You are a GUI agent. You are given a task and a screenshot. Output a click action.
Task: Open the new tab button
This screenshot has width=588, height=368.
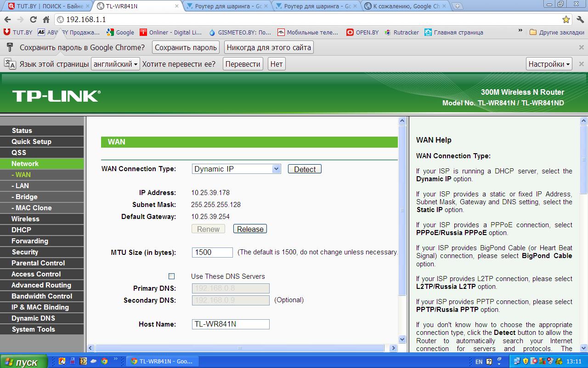pyautogui.click(x=457, y=6)
